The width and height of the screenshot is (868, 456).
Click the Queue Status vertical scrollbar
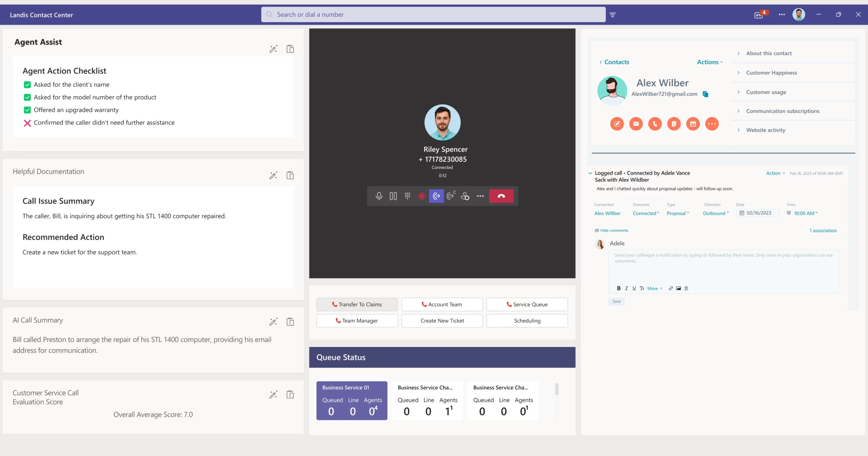[557, 390]
